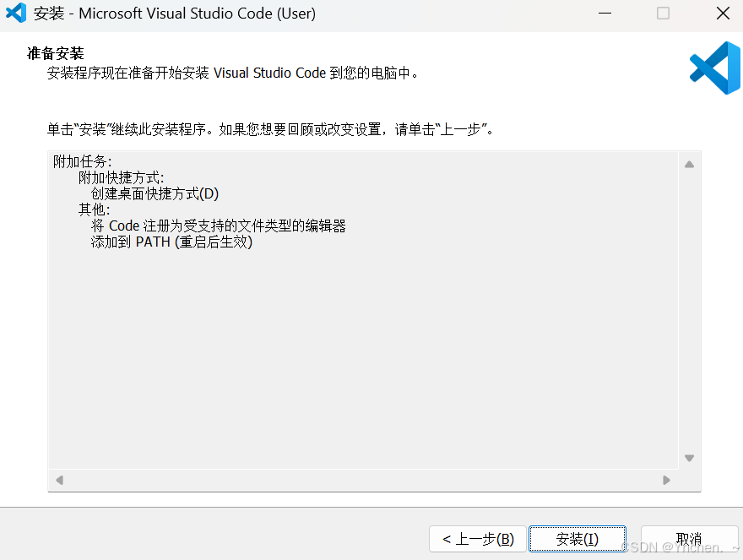Click the line 添加到 PATH (重启后生效)
This screenshot has height=560, width=743.
point(171,242)
